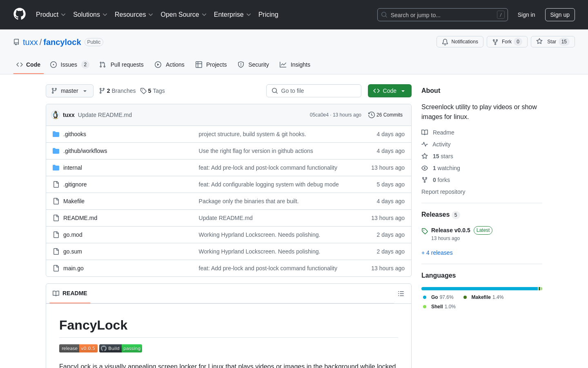Expand the Solutions menu

point(90,15)
